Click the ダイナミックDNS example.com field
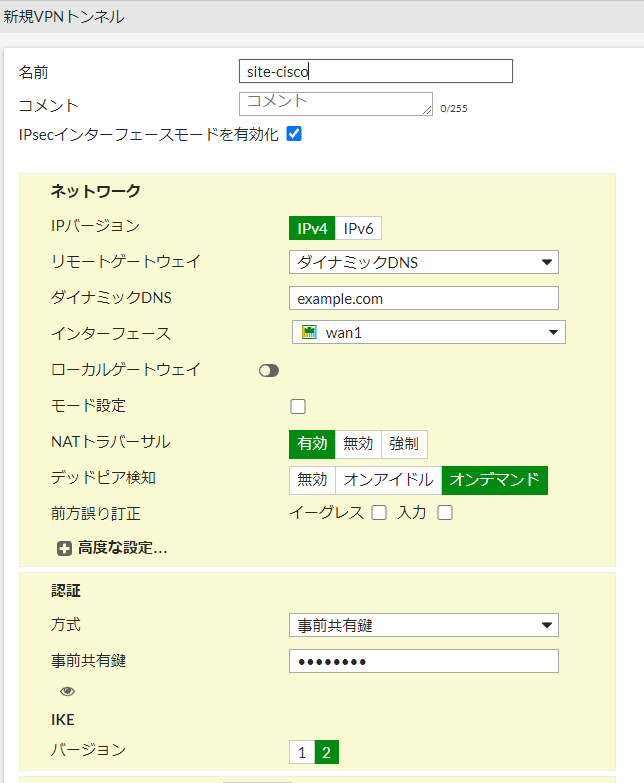 [424, 298]
